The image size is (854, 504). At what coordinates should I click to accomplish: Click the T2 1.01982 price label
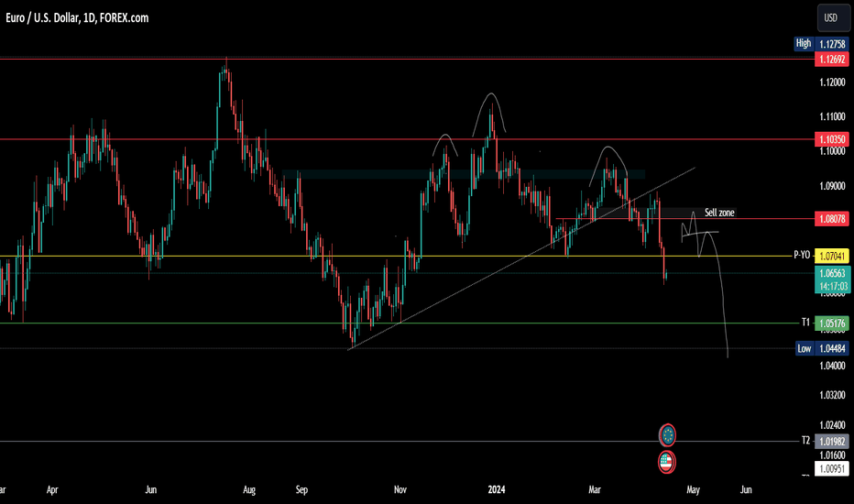(825, 441)
